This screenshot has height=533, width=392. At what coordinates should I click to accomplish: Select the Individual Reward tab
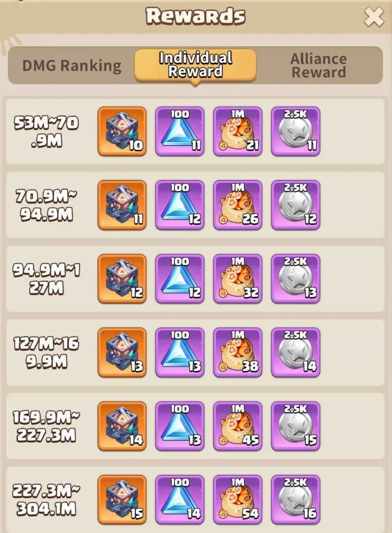coord(196,65)
